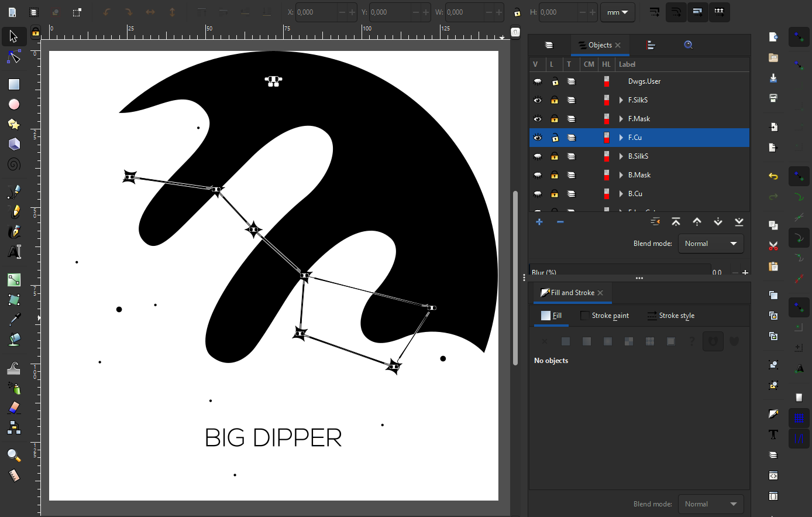Image resolution: width=812 pixels, height=517 pixels.
Task: Select the Star and polygon tool
Action: [x=14, y=124]
